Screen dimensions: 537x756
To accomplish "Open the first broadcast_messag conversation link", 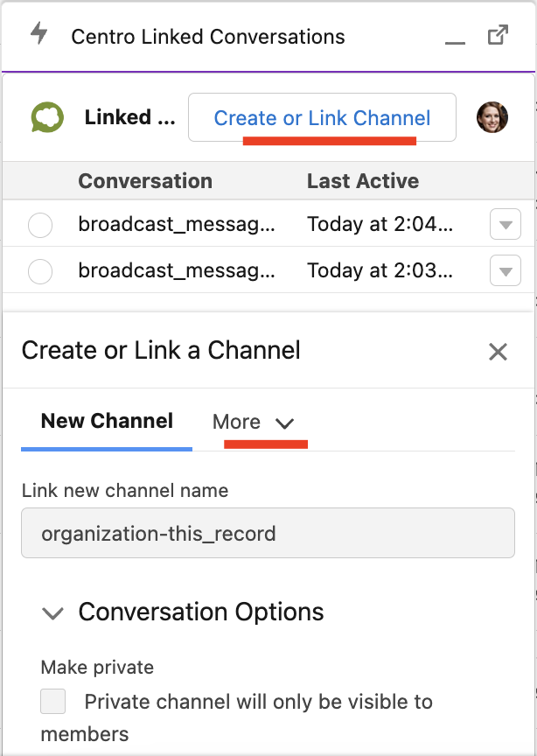I will pyautogui.click(x=177, y=224).
